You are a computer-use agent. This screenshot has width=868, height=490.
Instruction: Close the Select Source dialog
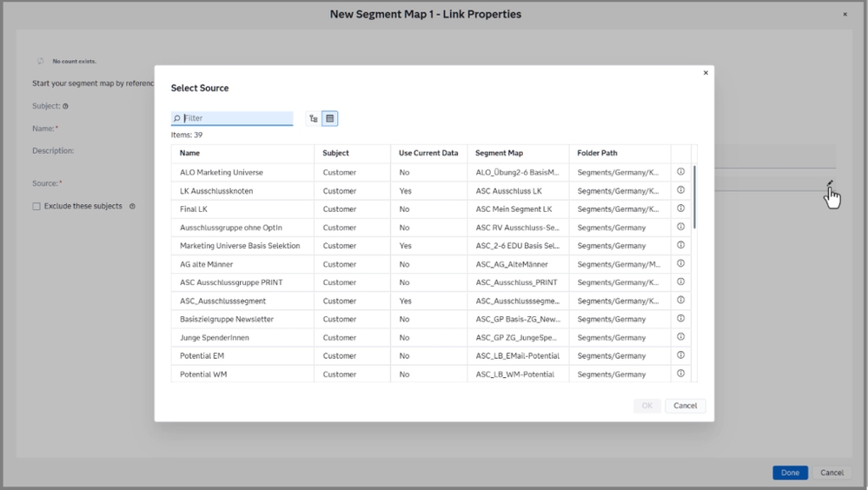click(706, 72)
